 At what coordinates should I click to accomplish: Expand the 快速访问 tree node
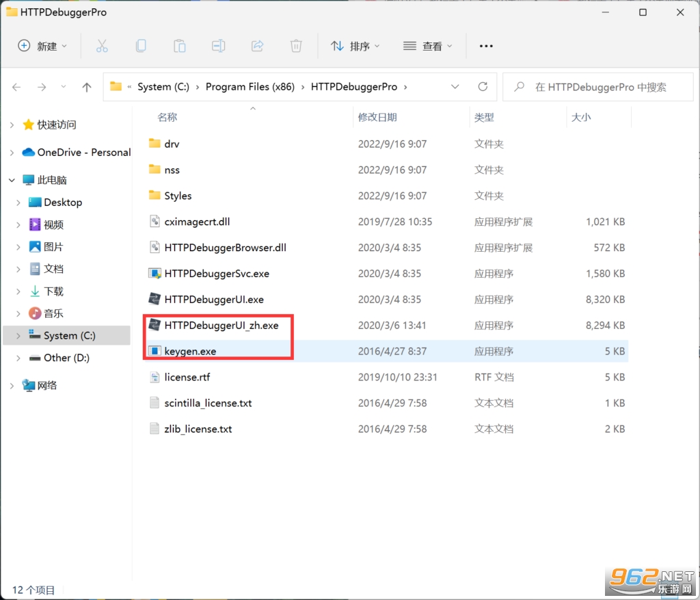pos(12,125)
